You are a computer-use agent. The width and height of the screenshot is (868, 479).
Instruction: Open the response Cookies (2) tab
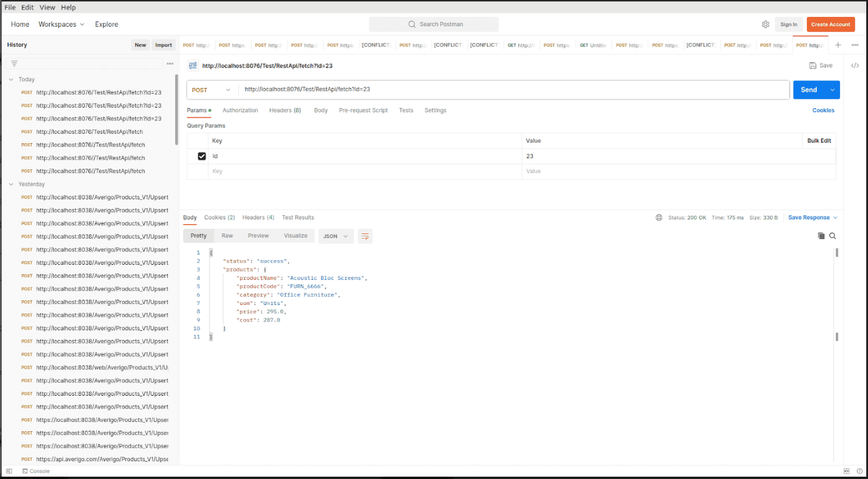click(x=219, y=217)
